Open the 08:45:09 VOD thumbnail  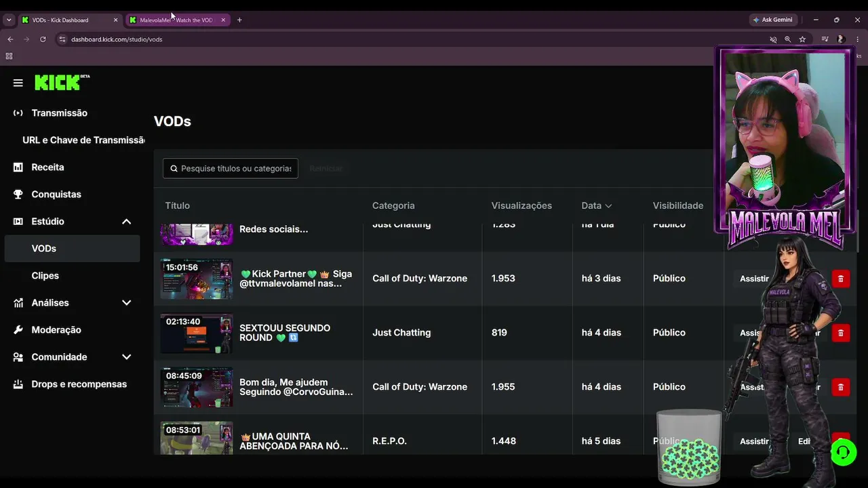197,387
